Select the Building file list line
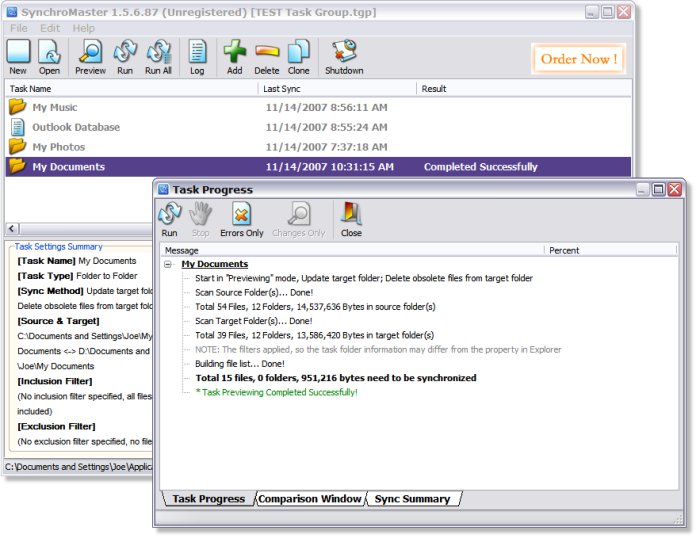Image resolution: width=700 pixels, height=542 pixels. coord(240,364)
